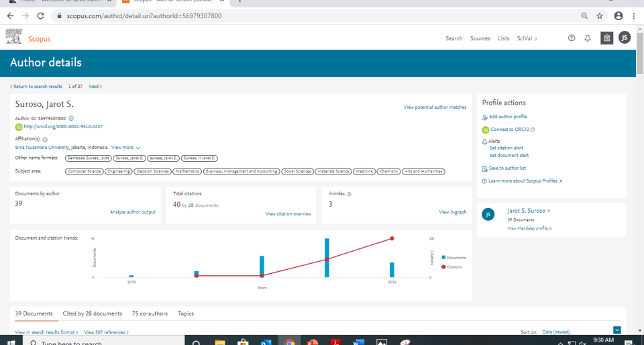
Task: Open the Sort on Date (newest) dropdown
Action: point(556,332)
